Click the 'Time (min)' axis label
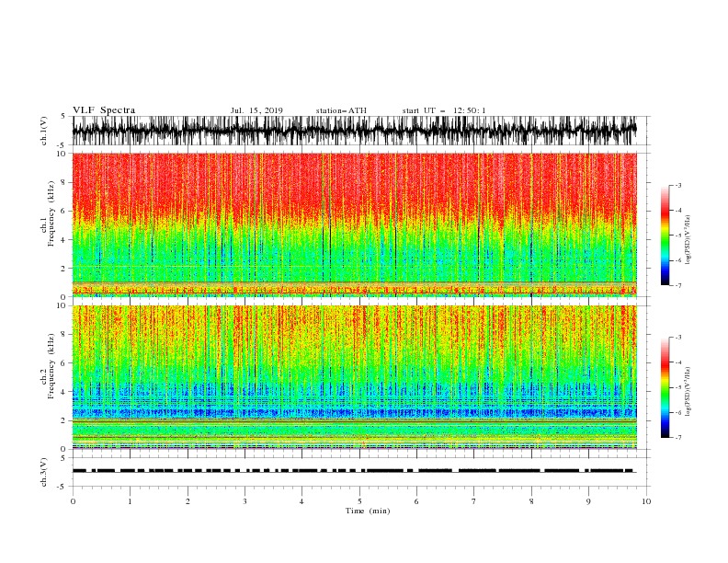Viewport: 728px width, 563px height. (368, 511)
